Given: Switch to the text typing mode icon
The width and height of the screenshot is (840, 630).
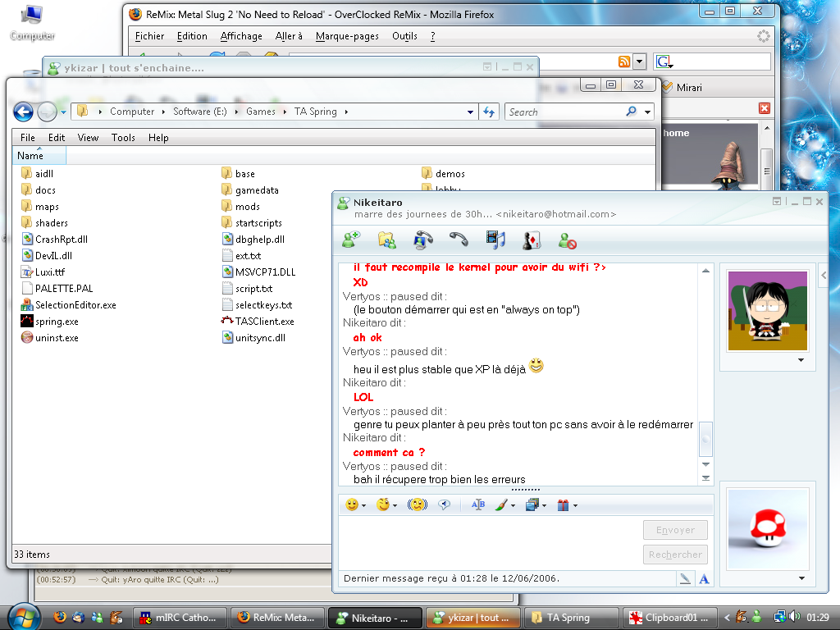Looking at the screenshot, I should coord(704,579).
